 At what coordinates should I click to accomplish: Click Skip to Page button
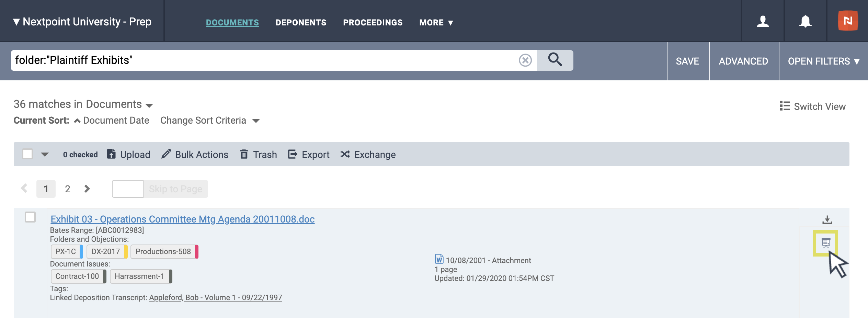pos(175,189)
